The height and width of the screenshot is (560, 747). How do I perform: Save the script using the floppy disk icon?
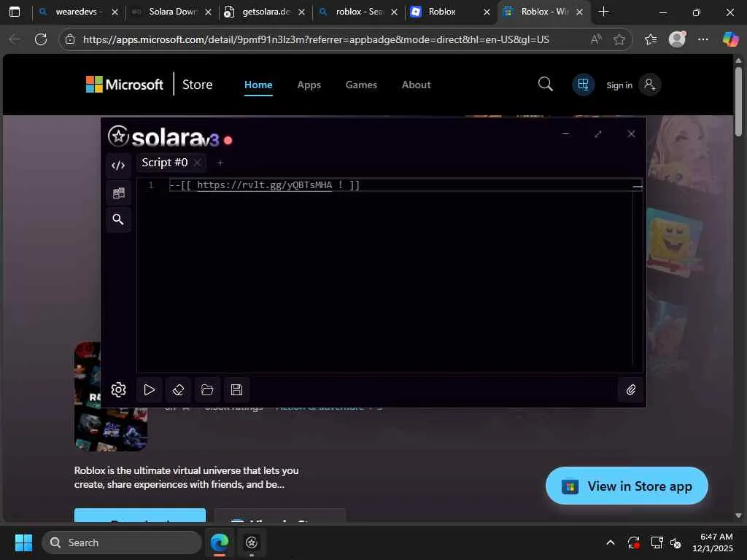(x=237, y=390)
